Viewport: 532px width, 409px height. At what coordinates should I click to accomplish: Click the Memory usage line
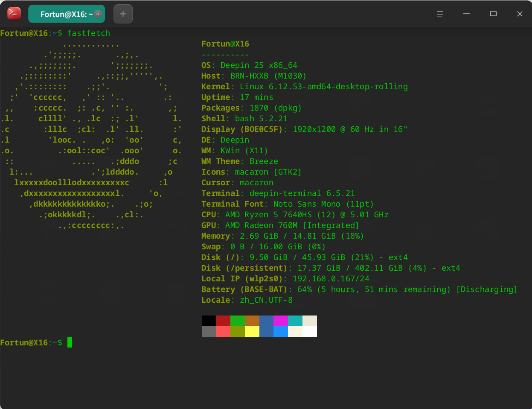(283, 236)
